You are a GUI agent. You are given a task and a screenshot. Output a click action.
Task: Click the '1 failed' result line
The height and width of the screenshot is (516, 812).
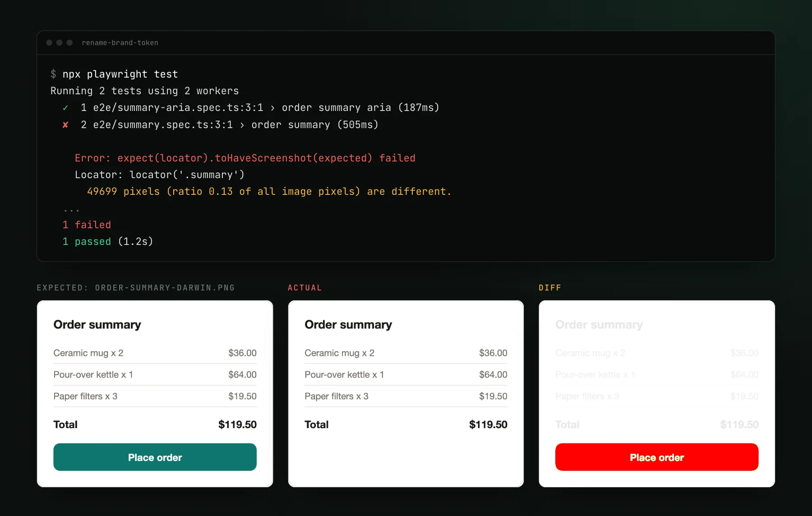tap(87, 225)
